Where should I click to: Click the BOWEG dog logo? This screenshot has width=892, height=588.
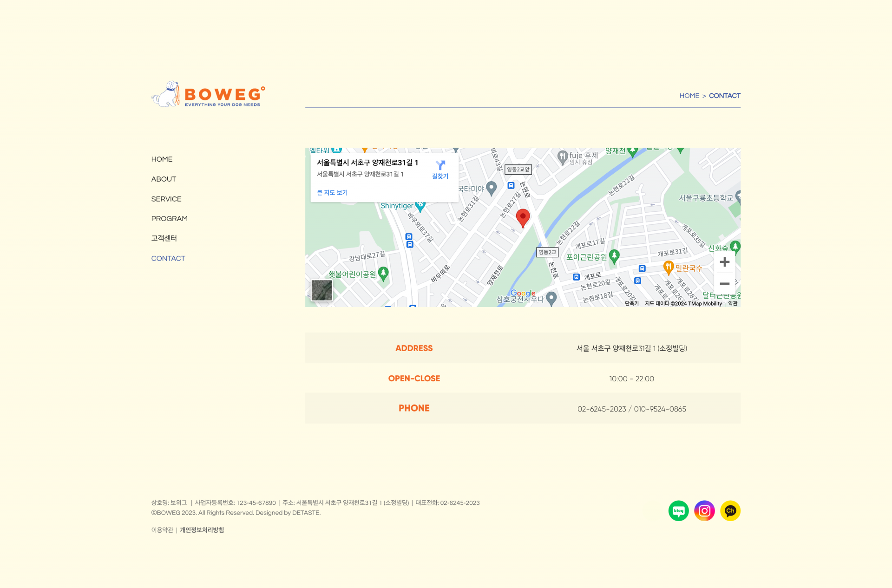pos(208,94)
